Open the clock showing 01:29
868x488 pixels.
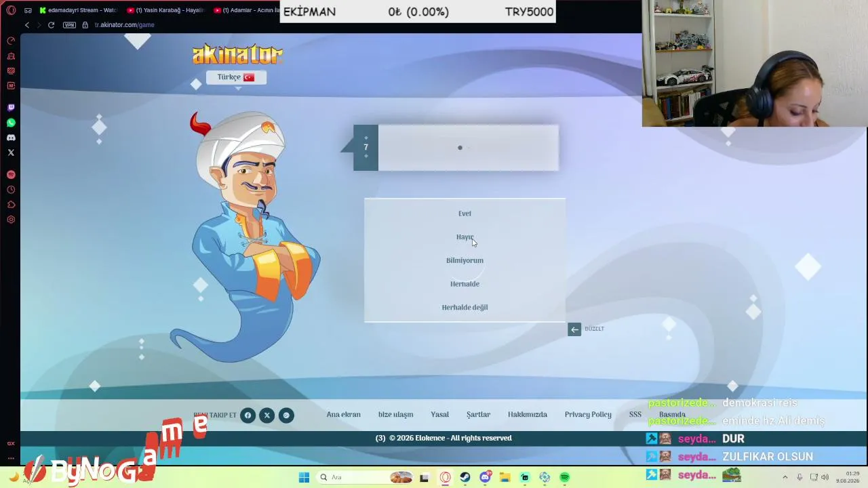848,477
